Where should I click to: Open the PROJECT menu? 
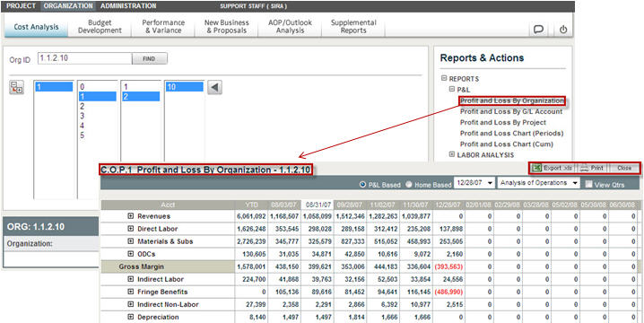click(x=22, y=6)
